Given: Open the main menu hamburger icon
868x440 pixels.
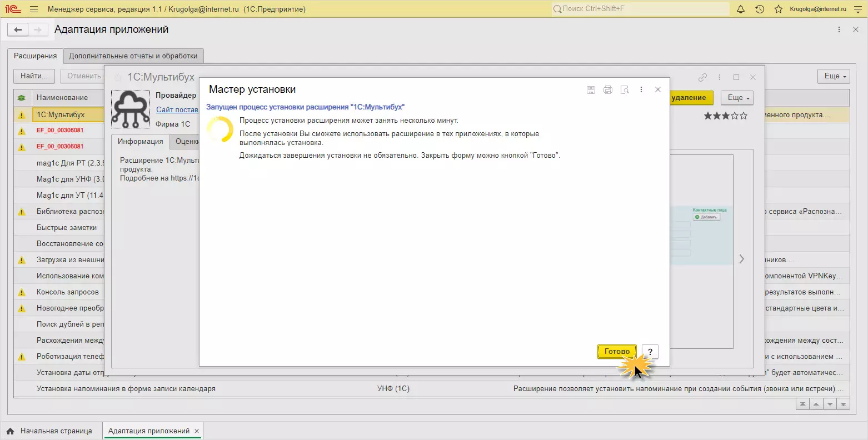Looking at the screenshot, I should pyautogui.click(x=34, y=9).
